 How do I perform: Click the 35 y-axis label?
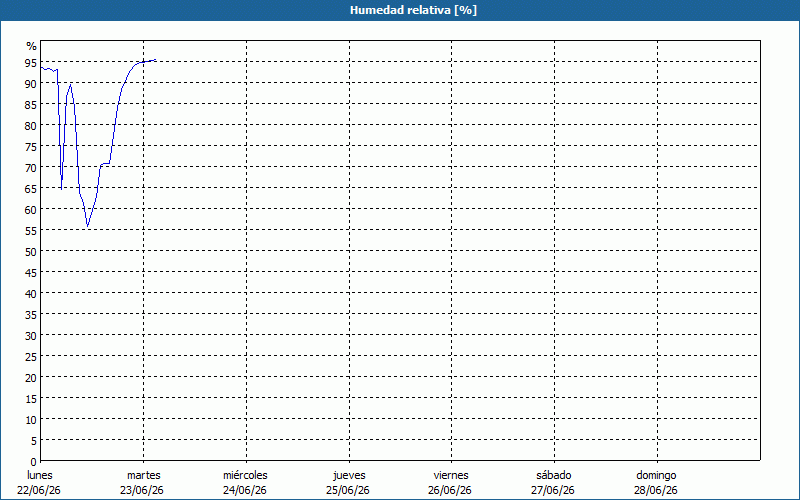pyautogui.click(x=31, y=315)
